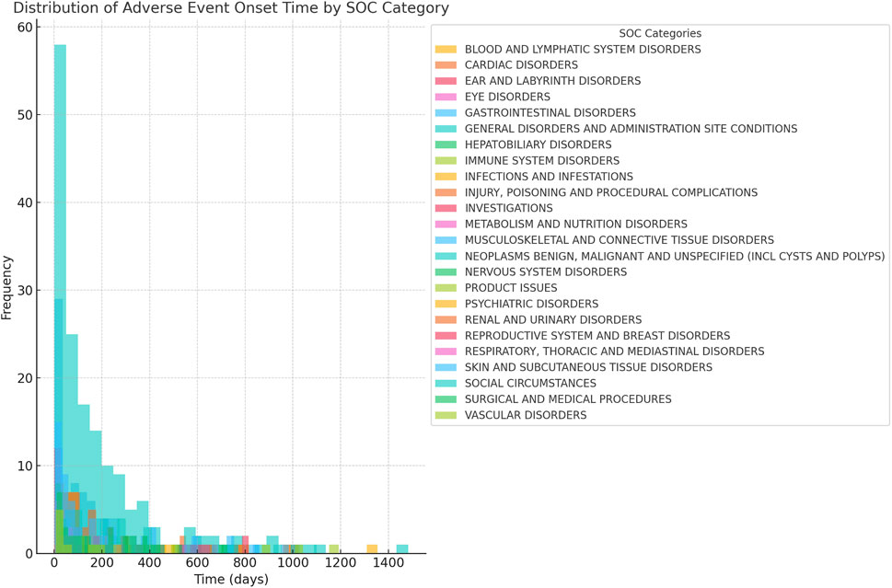Screen dimensions: 892x588
Task: Click the x-axis tick label 1400
Action: (x=388, y=563)
